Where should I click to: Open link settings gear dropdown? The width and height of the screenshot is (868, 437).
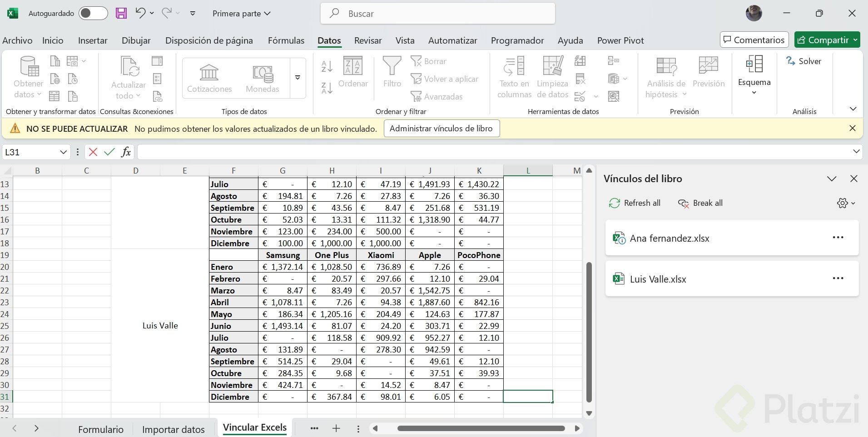click(846, 203)
